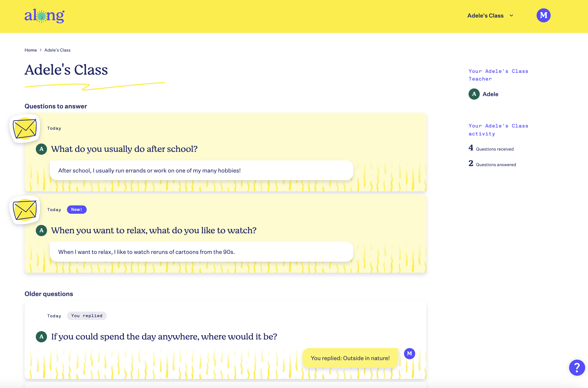Click Adele's answer about running errands after school

[202, 170]
